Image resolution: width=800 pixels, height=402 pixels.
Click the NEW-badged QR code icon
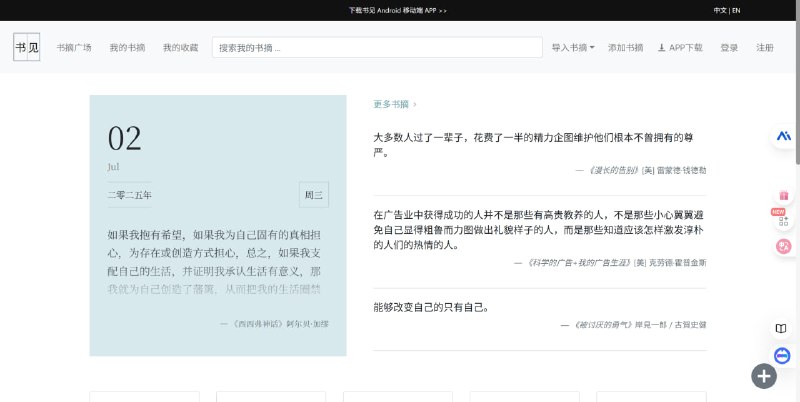pos(783,219)
